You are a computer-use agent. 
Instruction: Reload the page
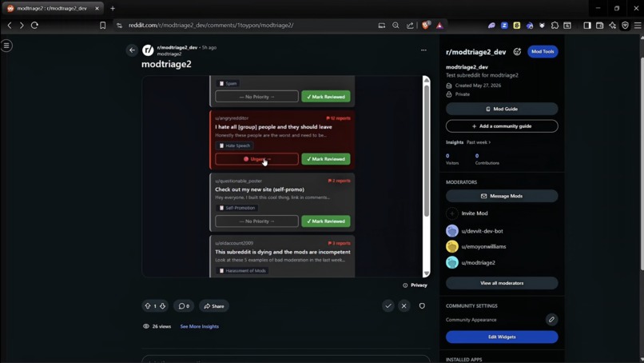coord(34,25)
